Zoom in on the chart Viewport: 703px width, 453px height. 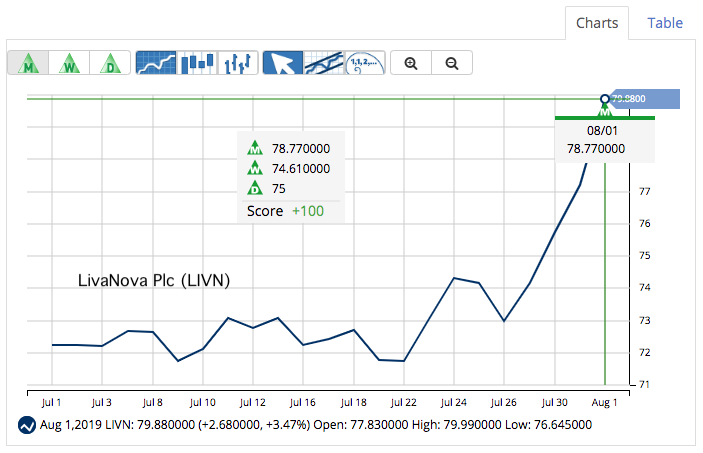410,63
